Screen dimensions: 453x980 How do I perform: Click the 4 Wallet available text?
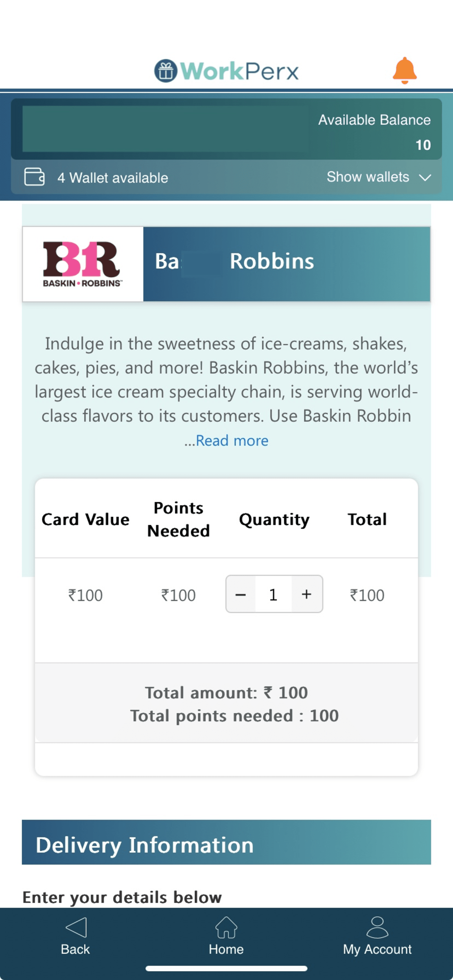click(x=113, y=178)
